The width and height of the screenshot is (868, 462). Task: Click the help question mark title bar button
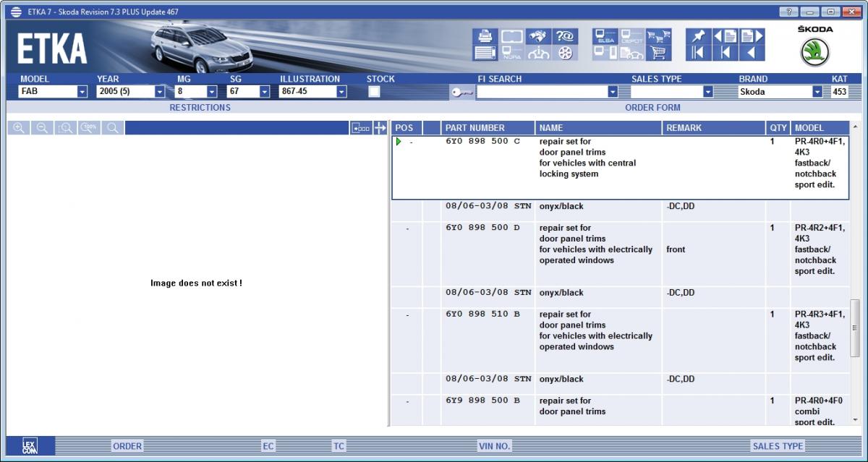click(789, 12)
